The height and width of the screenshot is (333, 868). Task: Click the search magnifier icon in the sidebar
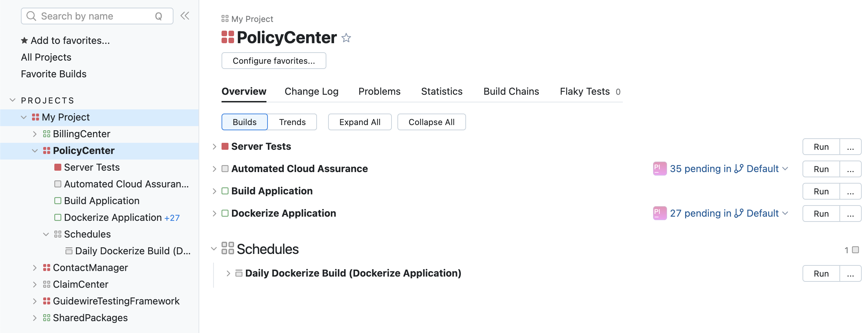point(31,16)
